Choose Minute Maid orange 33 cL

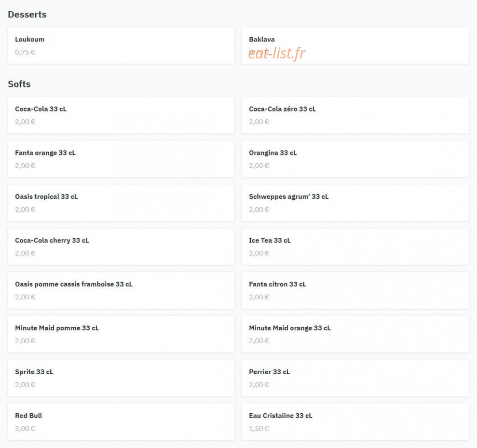[x=355, y=335]
